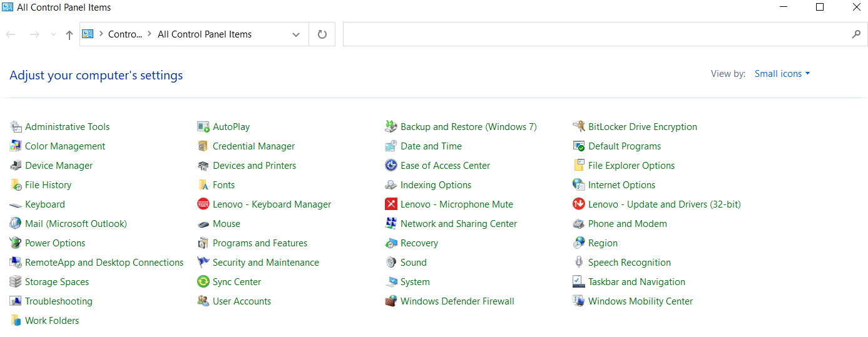The height and width of the screenshot is (337, 868).
Task: Click the BitLocker Drive Encryption icon
Action: [578, 127]
